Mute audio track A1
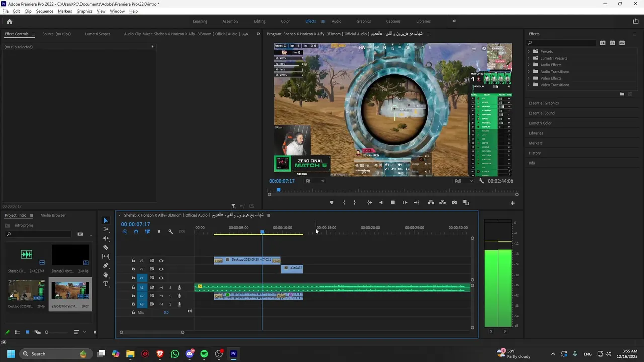The height and width of the screenshot is (362, 644). (x=161, y=288)
